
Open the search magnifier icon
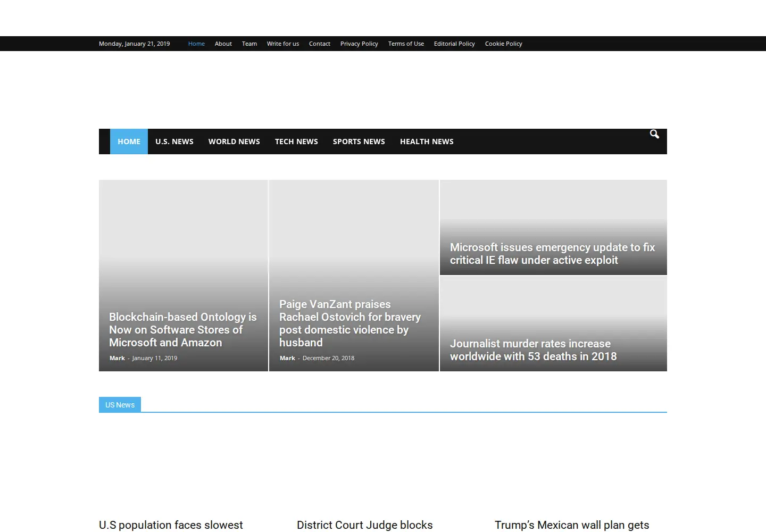[654, 134]
